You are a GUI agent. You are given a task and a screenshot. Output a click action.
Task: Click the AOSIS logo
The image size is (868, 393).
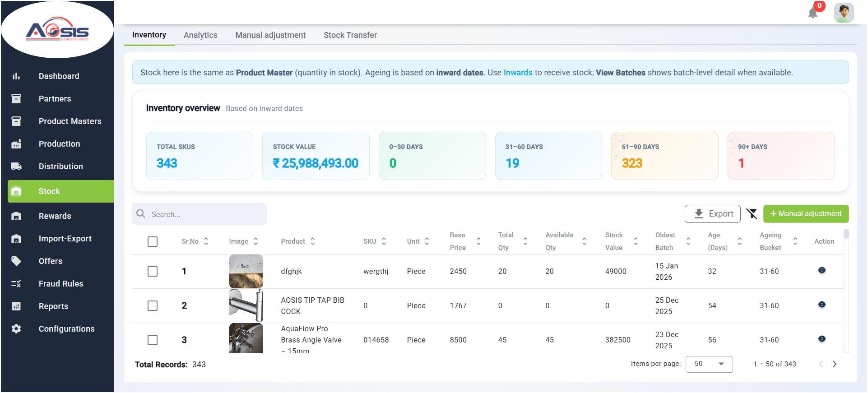[57, 30]
